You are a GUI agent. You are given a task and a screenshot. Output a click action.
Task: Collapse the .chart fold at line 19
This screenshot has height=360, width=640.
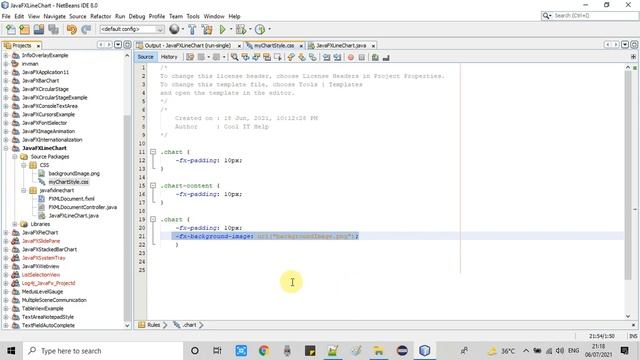coord(153,219)
